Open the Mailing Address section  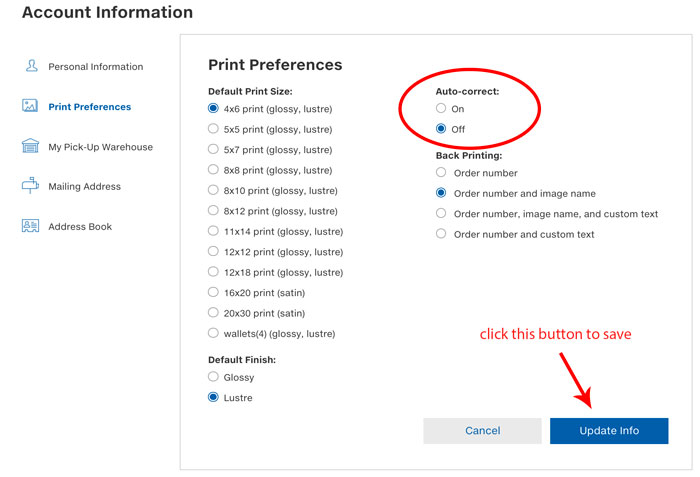point(84,186)
